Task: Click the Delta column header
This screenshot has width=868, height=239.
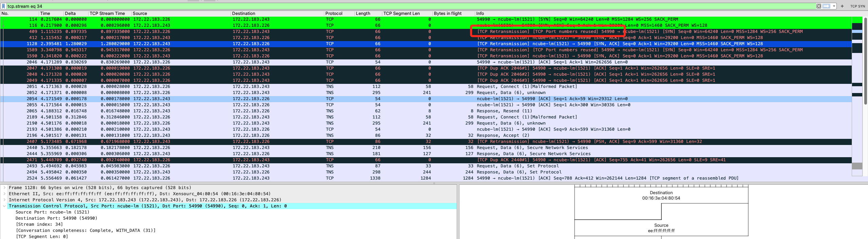Action: (x=76, y=13)
